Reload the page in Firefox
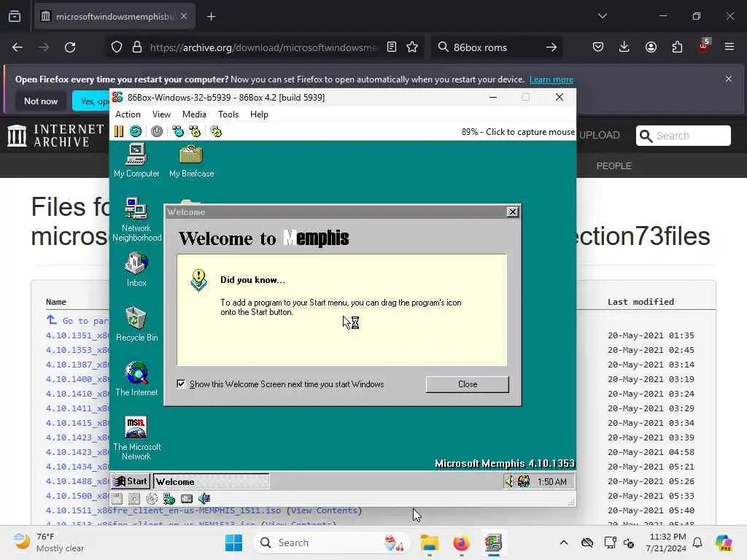The width and height of the screenshot is (747, 560). click(70, 47)
